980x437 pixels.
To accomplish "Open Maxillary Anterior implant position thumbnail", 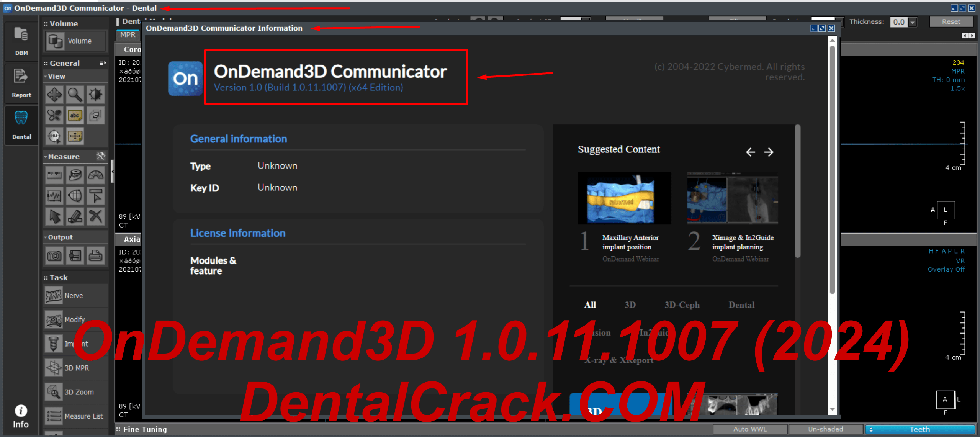I will tap(624, 198).
